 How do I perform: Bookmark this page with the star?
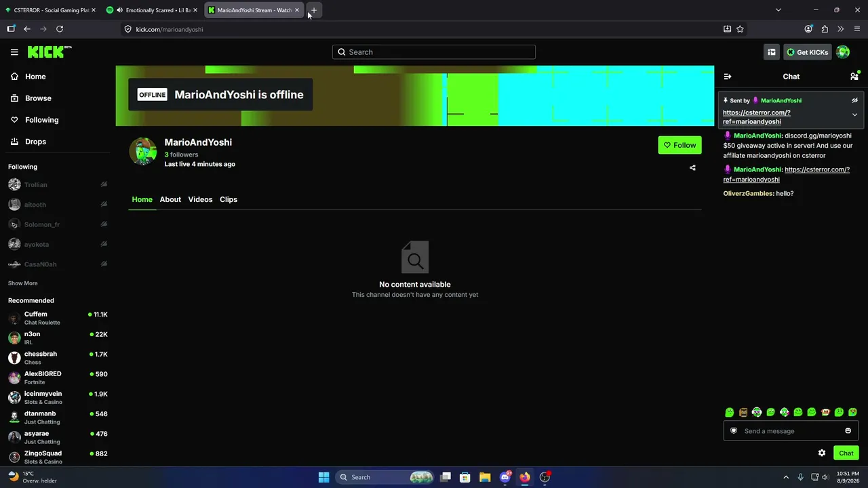[x=740, y=29]
